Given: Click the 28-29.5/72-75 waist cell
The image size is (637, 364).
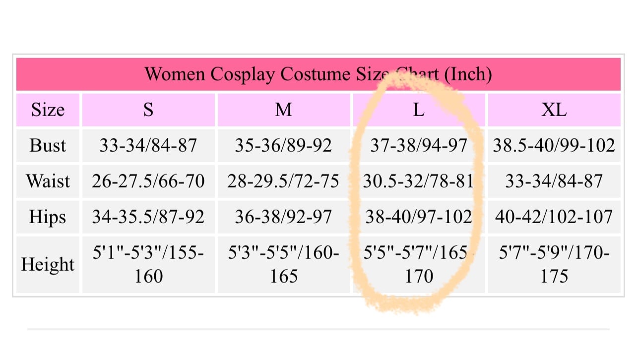Looking at the screenshot, I should (284, 181).
